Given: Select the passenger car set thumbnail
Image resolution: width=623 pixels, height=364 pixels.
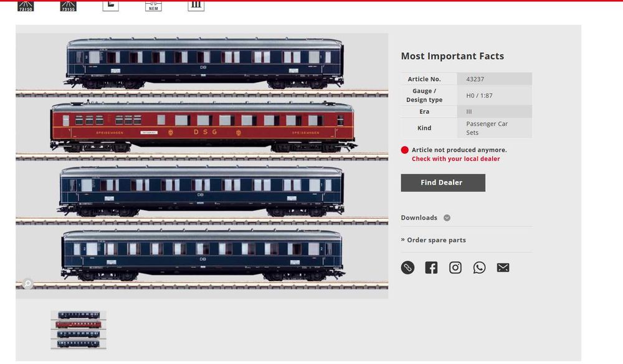Looking at the screenshot, I should click(x=78, y=330).
